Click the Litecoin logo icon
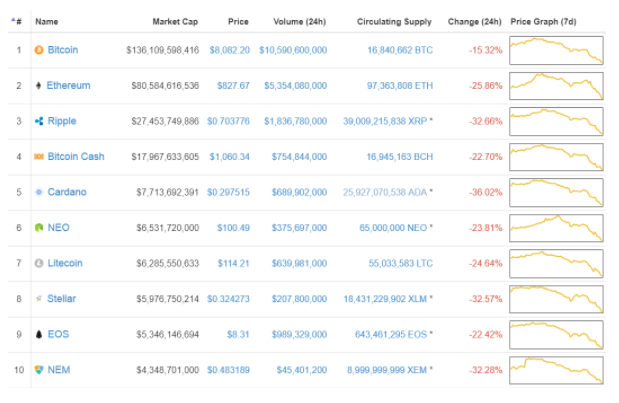Viewport: 619px width, 403px height. [39, 263]
